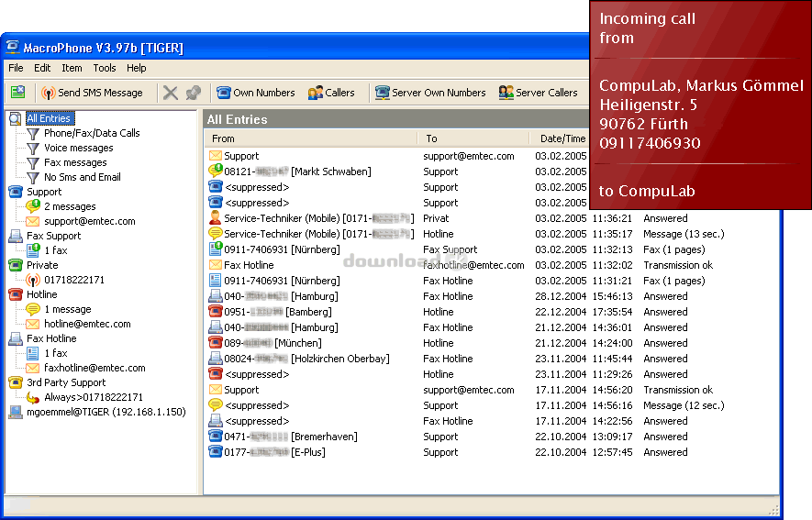812x520 pixels.
Task: Open Own Numbers from the toolbar
Action: click(x=255, y=93)
